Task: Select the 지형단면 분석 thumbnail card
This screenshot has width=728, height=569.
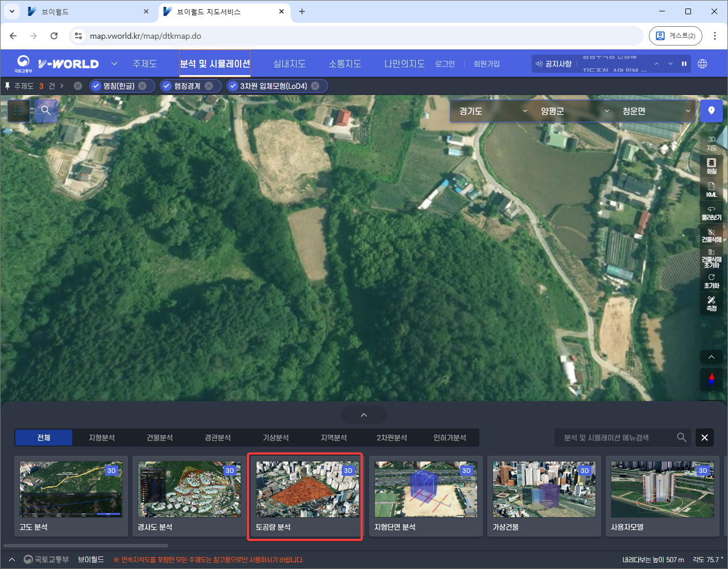Action: 425,496
